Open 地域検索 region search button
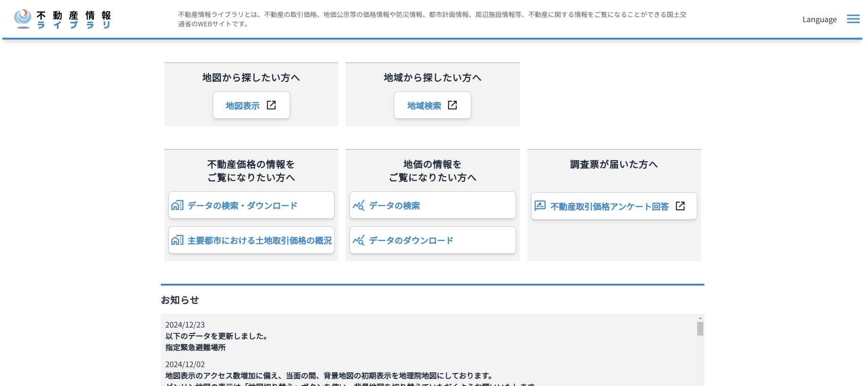 tap(433, 105)
